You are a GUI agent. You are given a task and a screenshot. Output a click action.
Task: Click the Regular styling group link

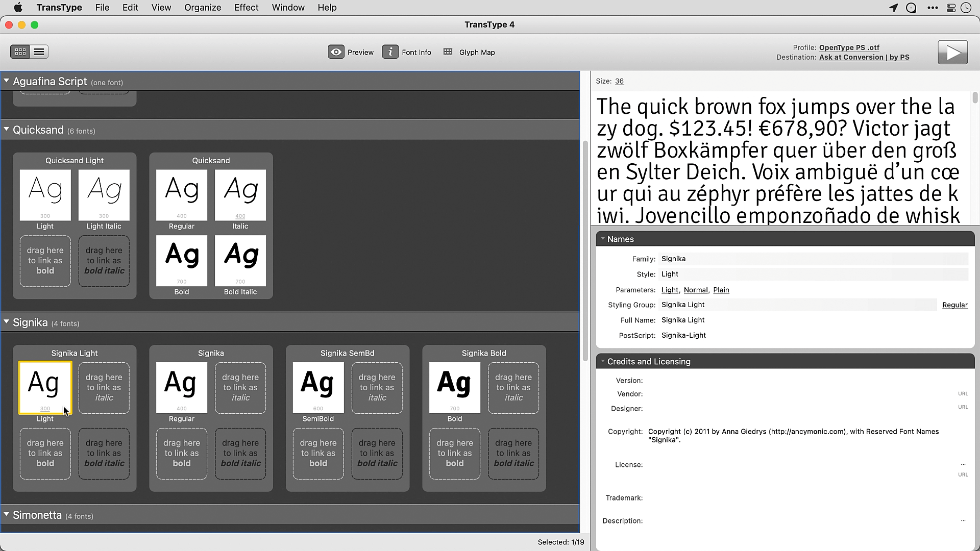[x=954, y=305]
